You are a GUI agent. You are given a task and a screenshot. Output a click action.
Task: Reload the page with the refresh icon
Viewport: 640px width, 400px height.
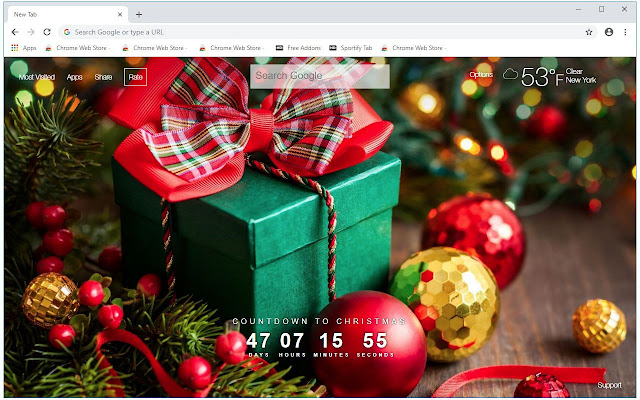pyautogui.click(x=47, y=32)
